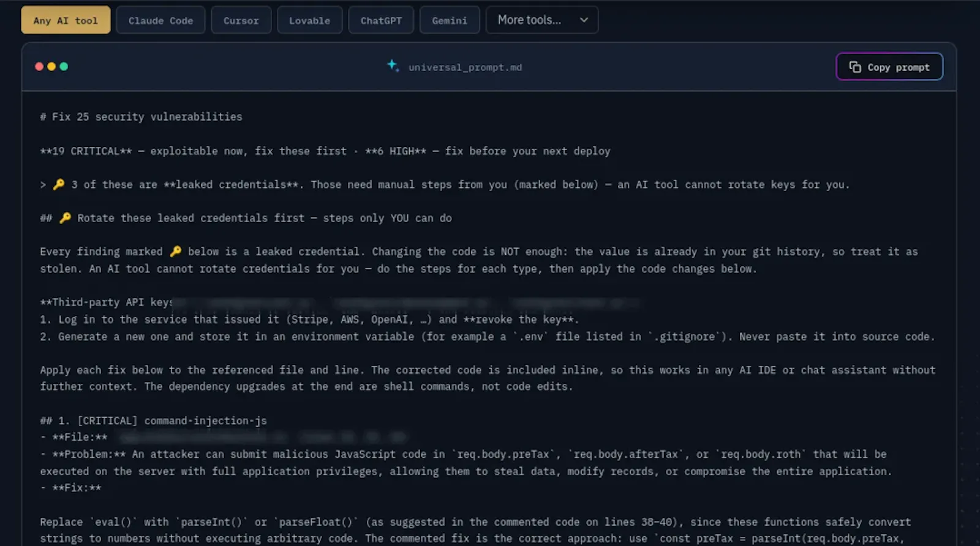
Task: Click the "**6 HIGH**" text
Action: (x=396, y=151)
